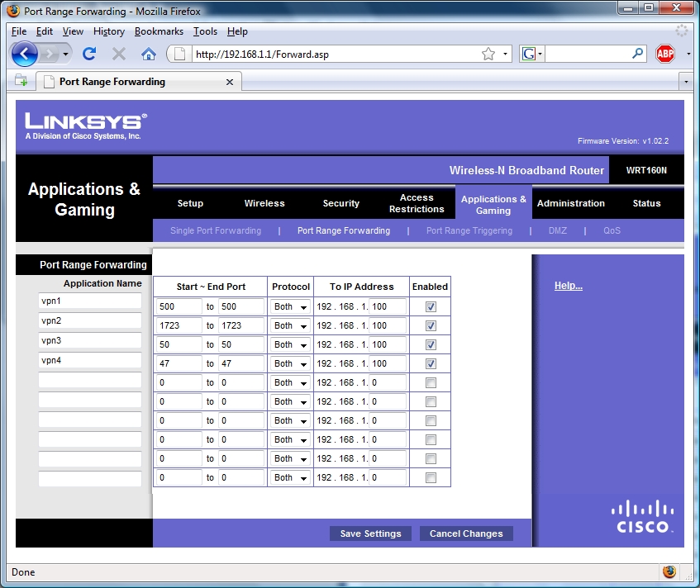The height and width of the screenshot is (588, 700).
Task: Reload the page with the refresh icon
Action: click(x=89, y=54)
